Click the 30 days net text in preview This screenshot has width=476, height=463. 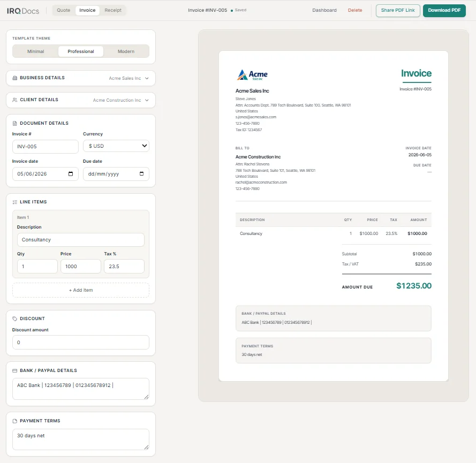252,354
